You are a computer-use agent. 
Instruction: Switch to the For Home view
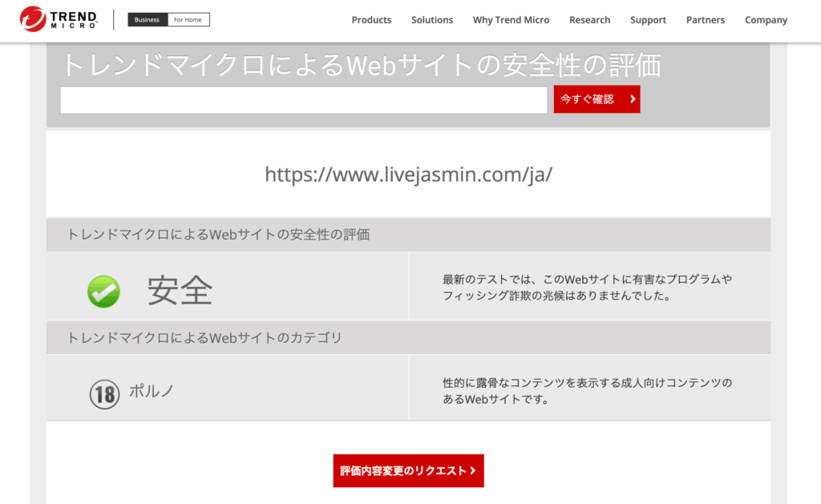(x=189, y=19)
